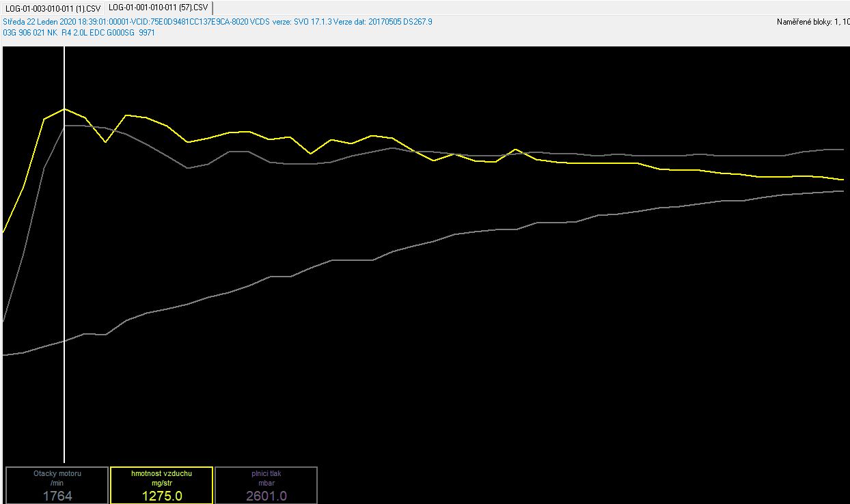Select the LOG-01-001-010-011 (57).CSV tab
The image size is (850, 504).
159,8
